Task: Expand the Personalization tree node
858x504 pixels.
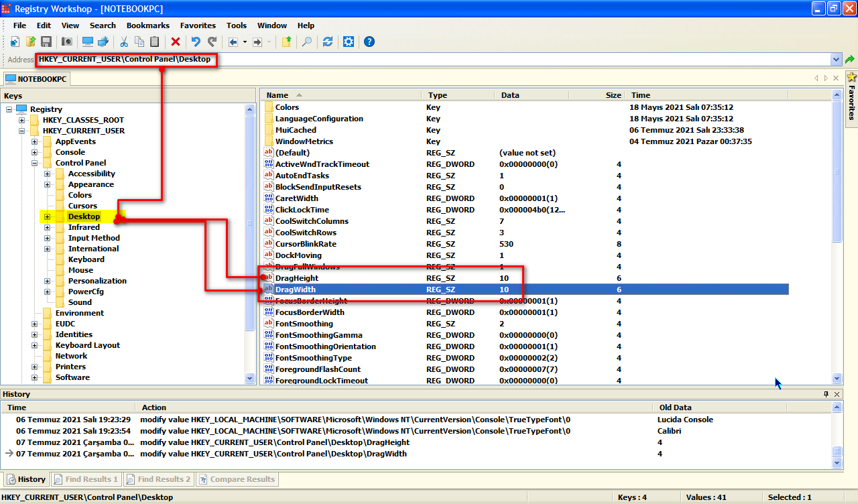Action: coord(48,281)
